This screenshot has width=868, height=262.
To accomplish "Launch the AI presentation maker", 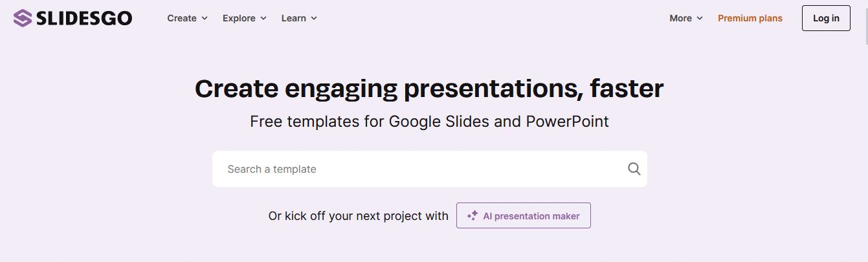I will click(x=531, y=216).
